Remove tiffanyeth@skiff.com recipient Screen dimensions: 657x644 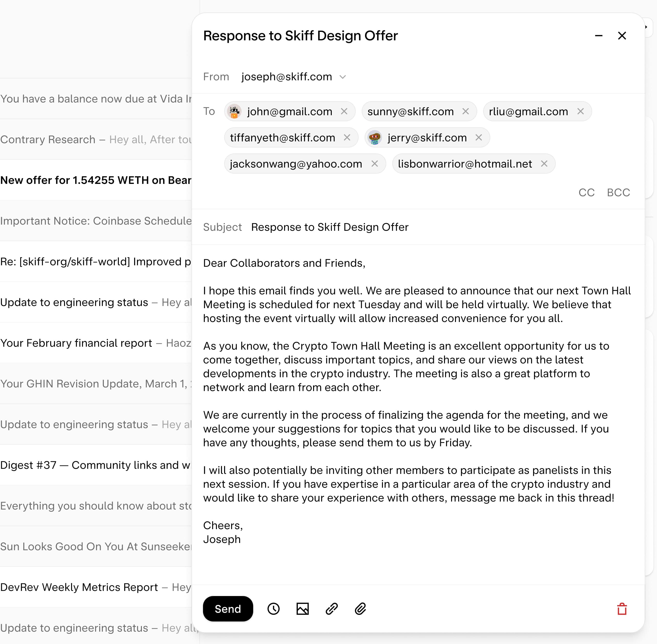click(347, 138)
